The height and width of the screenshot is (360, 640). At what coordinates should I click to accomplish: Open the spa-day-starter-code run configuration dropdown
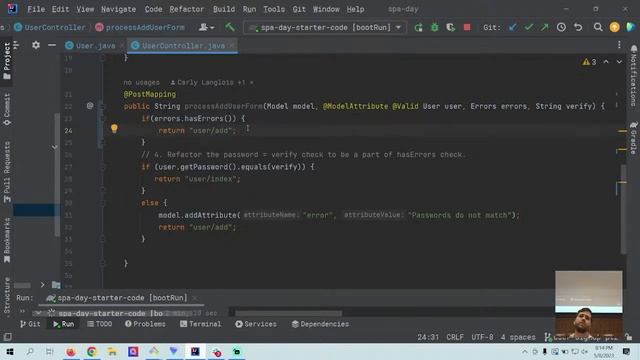325,27
